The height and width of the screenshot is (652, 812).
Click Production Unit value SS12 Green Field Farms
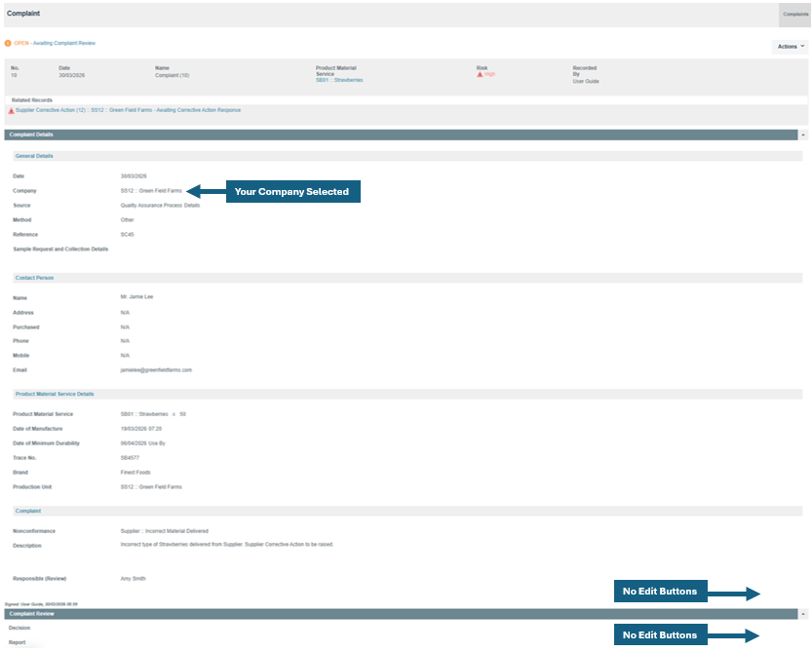pos(151,487)
